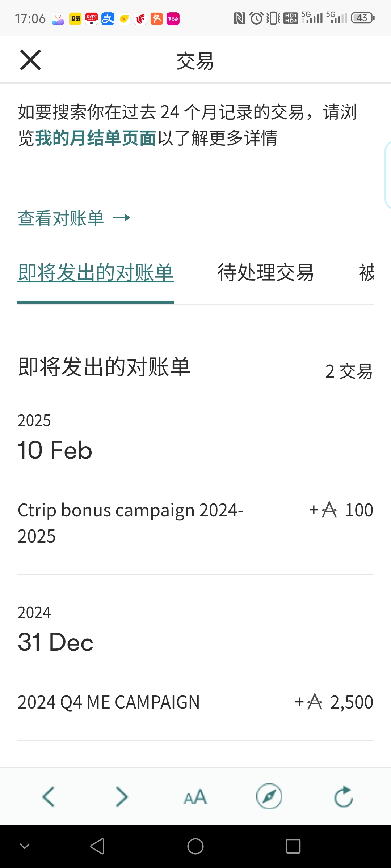Open recent apps with the square button

click(293, 846)
